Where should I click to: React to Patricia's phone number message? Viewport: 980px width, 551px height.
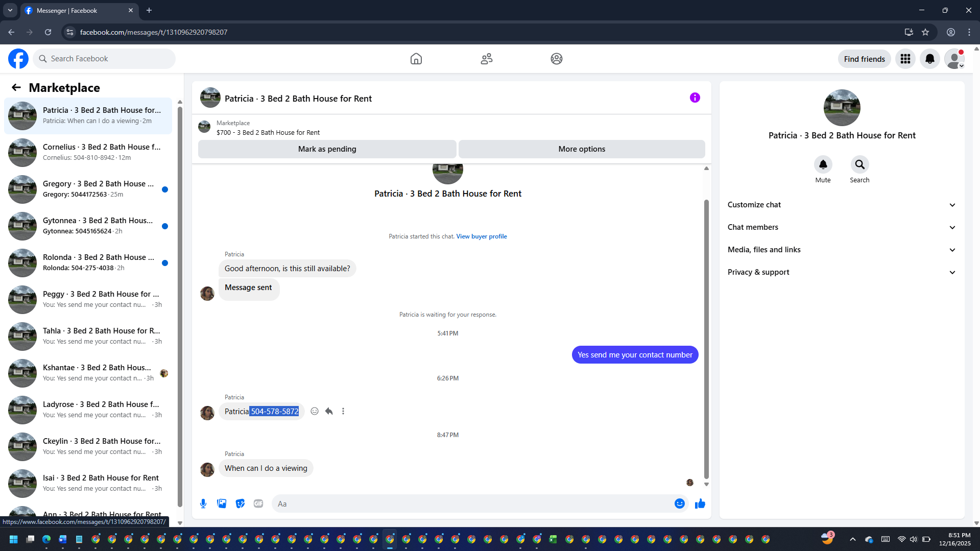[315, 411]
